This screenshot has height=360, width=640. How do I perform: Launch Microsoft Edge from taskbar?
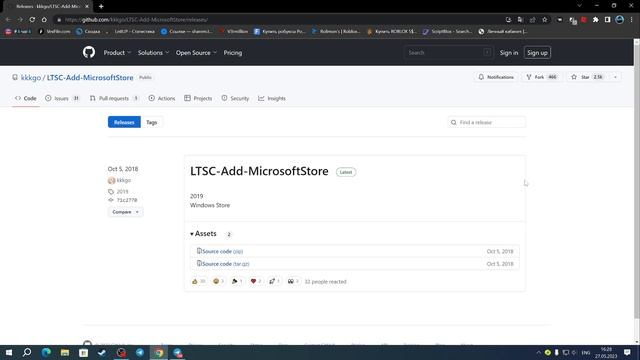click(x=46, y=352)
